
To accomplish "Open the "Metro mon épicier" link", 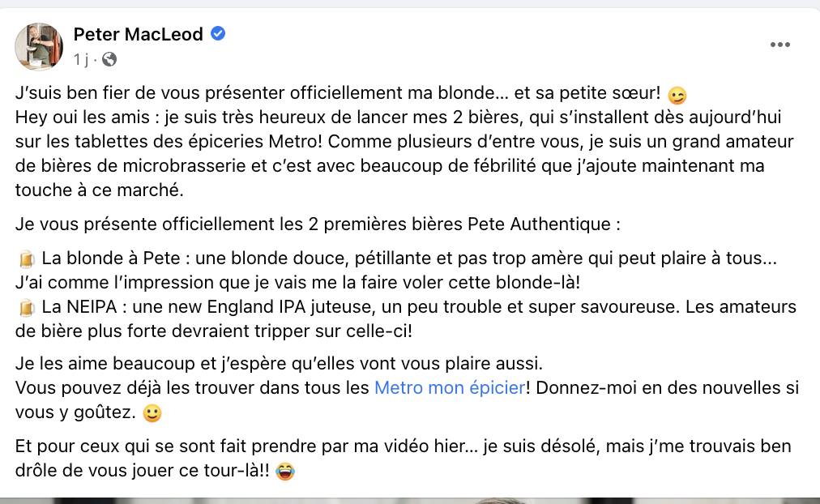I will coord(449,387).
